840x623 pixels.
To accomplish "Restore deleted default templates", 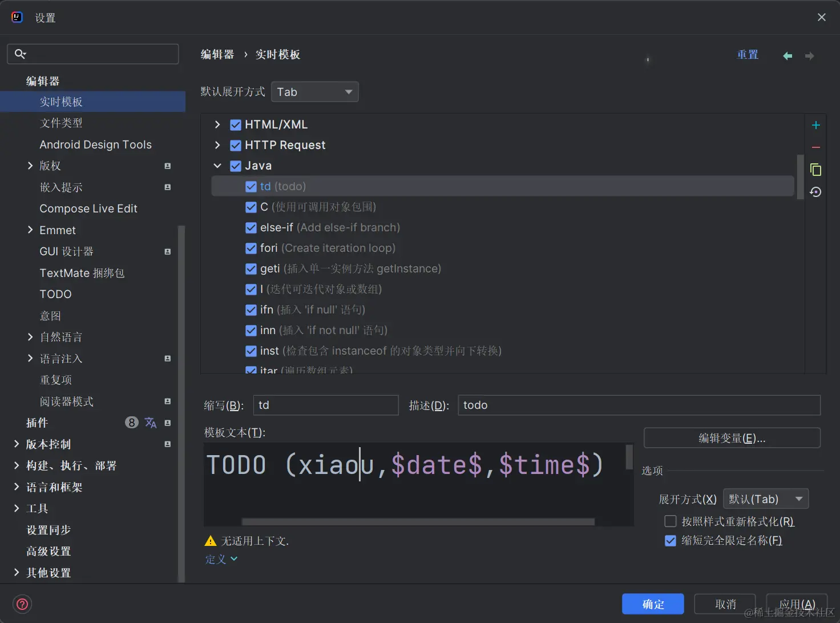I will (x=815, y=192).
